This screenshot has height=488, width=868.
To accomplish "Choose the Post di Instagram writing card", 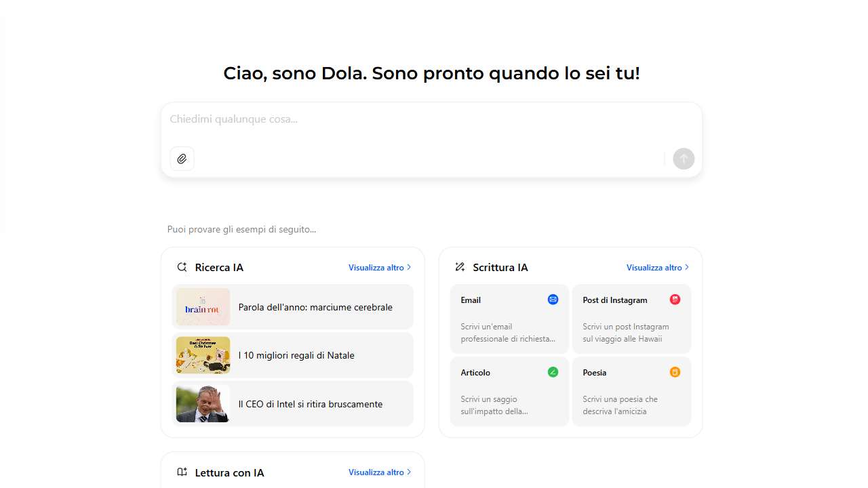I will pyautogui.click(x=631, y=319).
